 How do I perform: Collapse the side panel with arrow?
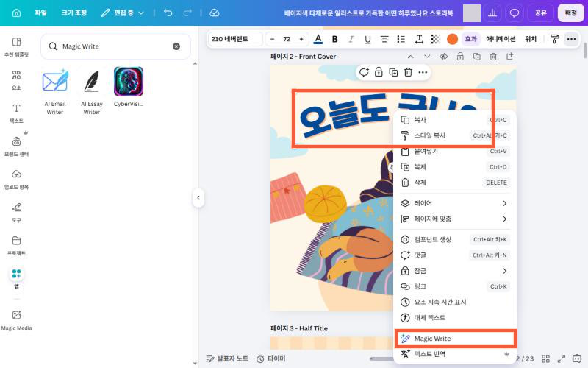pyautogui.click(x=198, y=197)
